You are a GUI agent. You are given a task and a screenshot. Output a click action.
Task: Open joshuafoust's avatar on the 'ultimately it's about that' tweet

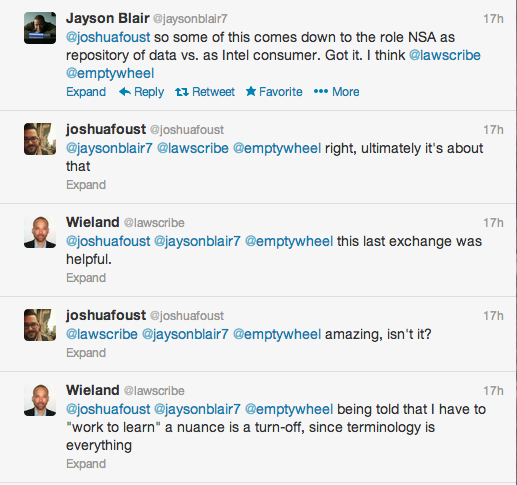click(40, 139)
